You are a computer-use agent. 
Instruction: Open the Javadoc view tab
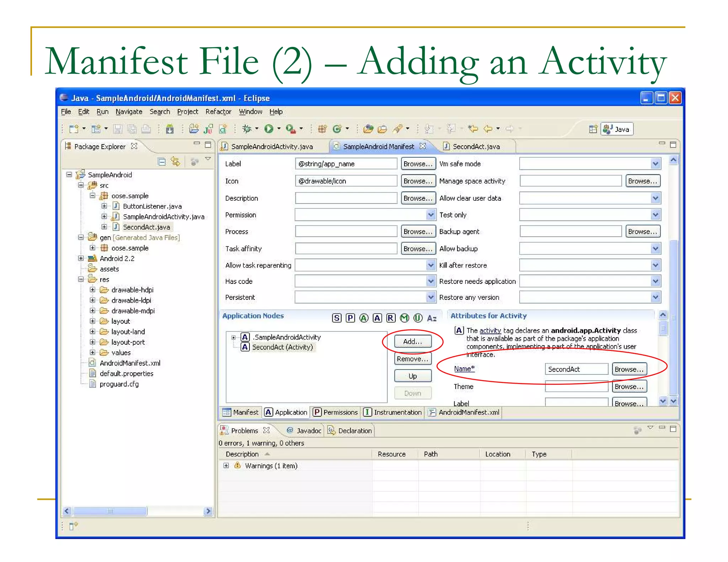(x=304, y=431)
